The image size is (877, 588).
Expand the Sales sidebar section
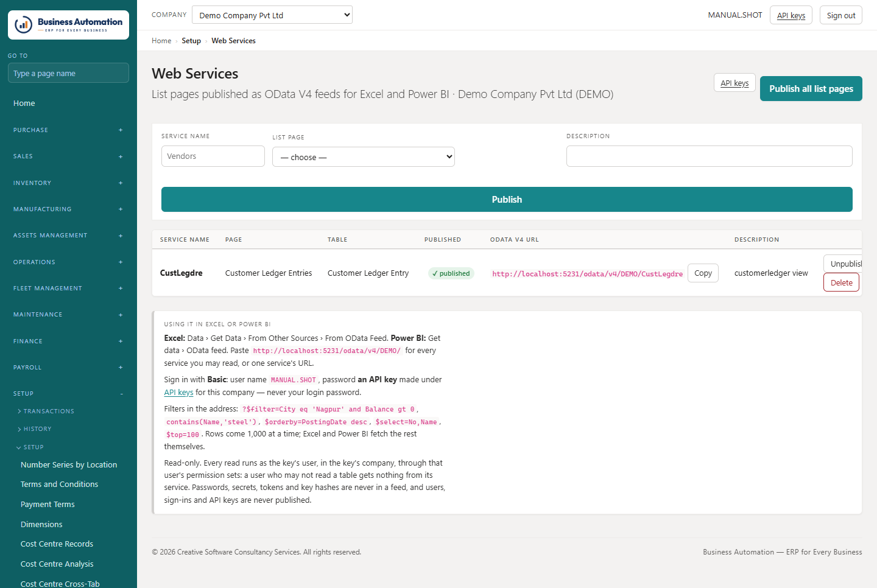coord(68,156)
